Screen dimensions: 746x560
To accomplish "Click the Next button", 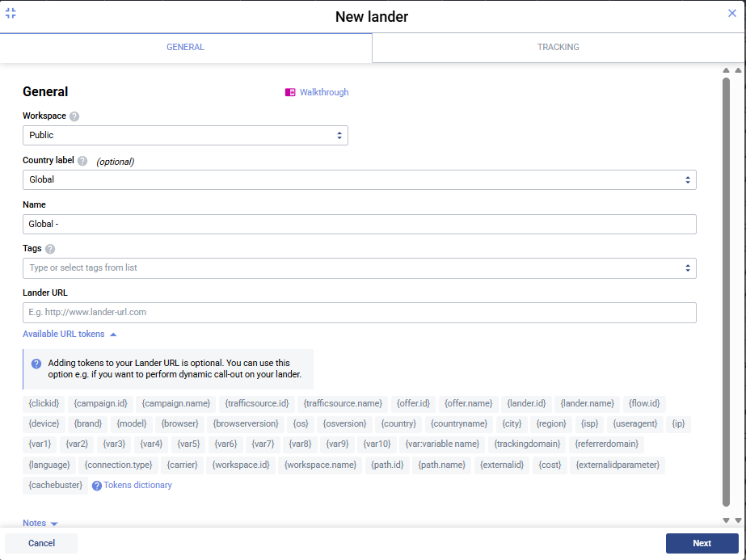I will tap(702, 543).
